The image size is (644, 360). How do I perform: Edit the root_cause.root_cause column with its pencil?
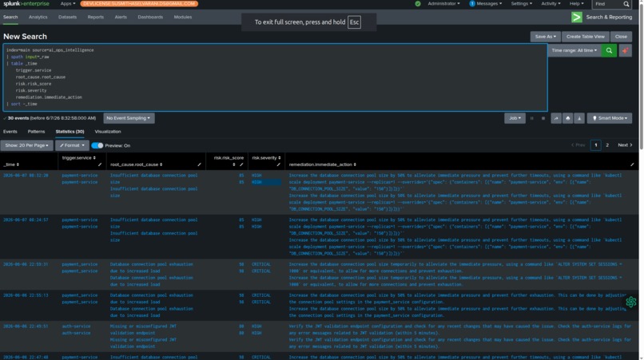199,164
